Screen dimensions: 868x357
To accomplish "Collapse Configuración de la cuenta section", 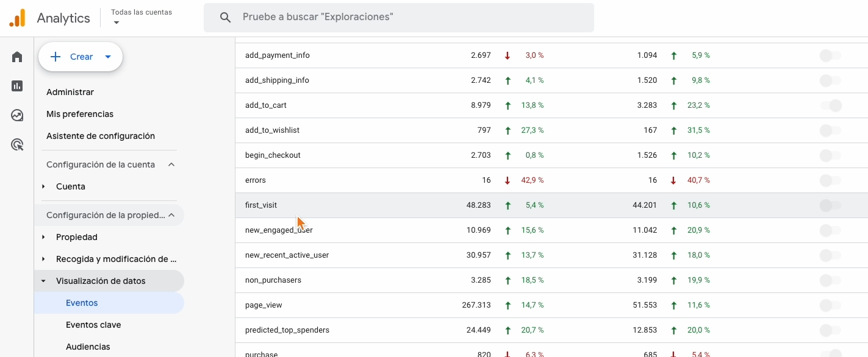I will [171, 164].
